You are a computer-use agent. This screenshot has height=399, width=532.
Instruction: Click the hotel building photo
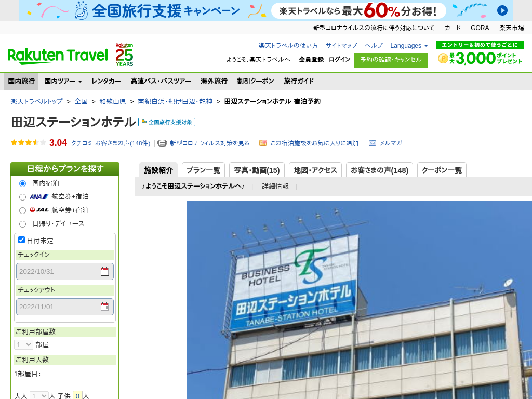coord(360,300)
